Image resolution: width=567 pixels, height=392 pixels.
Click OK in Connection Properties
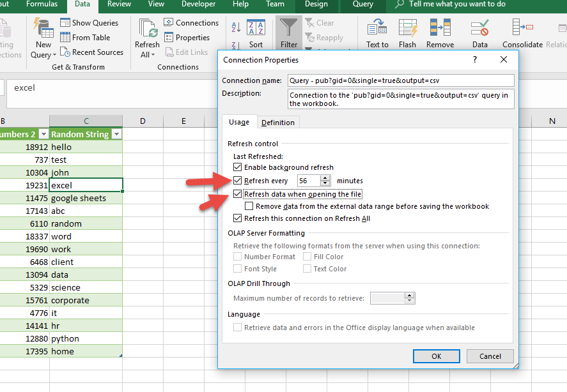[437, 356]
